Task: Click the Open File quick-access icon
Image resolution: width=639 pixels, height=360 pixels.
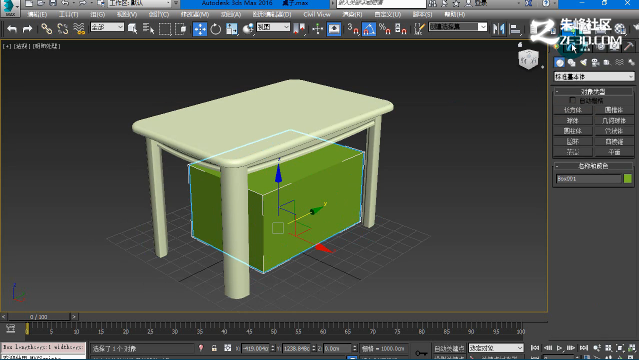Action: (x=41, y=3)
